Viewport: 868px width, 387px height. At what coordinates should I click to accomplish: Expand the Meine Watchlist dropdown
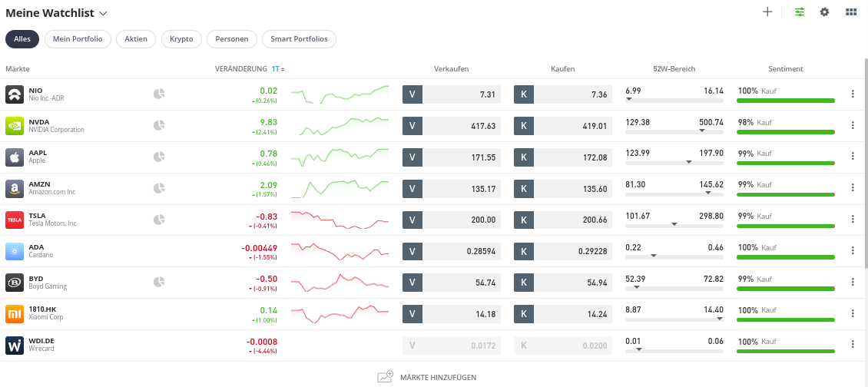104,13
